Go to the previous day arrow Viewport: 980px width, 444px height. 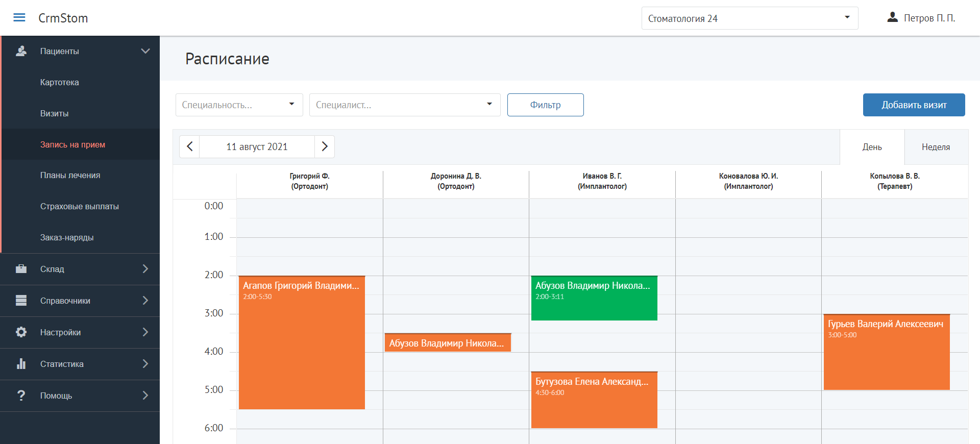point(189,146)
